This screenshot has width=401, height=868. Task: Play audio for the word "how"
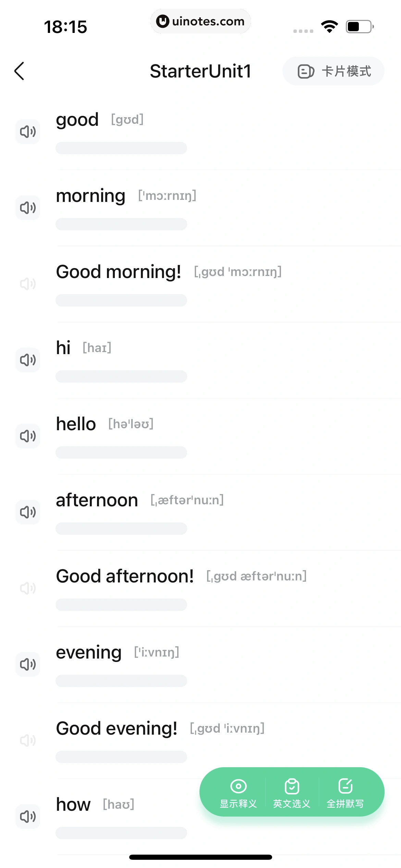(x=28, y=817)
